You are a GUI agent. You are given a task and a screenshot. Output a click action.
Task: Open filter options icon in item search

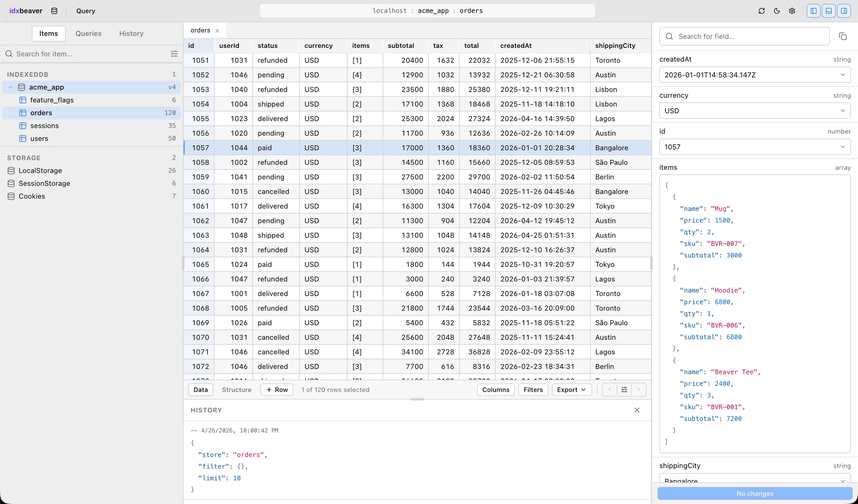174,54
